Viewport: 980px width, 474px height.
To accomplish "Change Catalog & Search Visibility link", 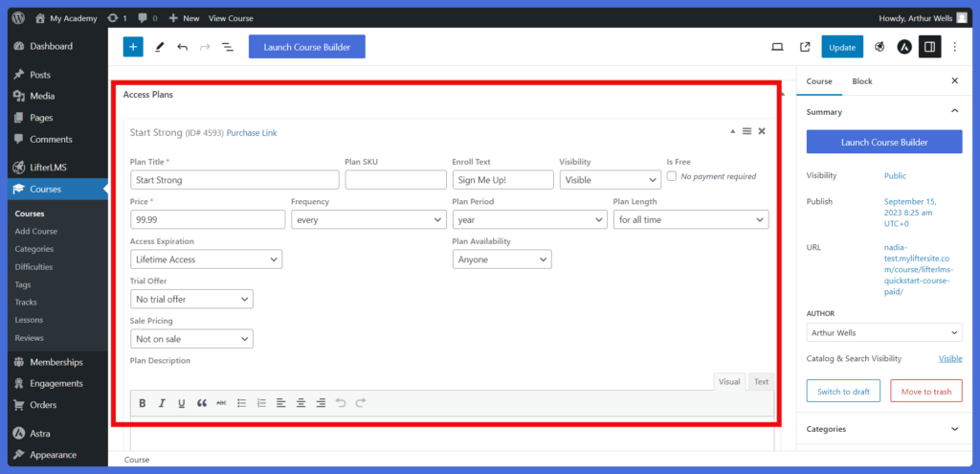I will coord(950,358).
